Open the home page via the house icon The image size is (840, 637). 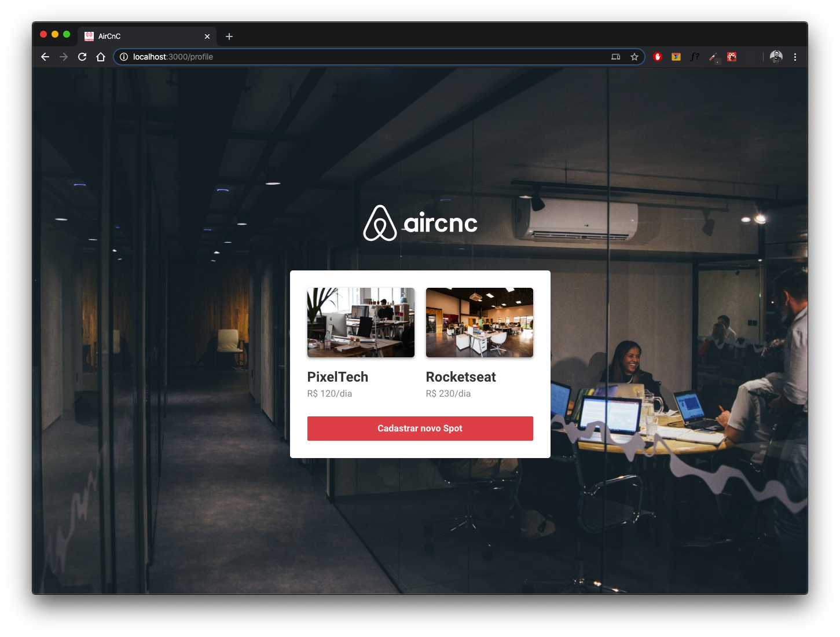click(101, 57)
